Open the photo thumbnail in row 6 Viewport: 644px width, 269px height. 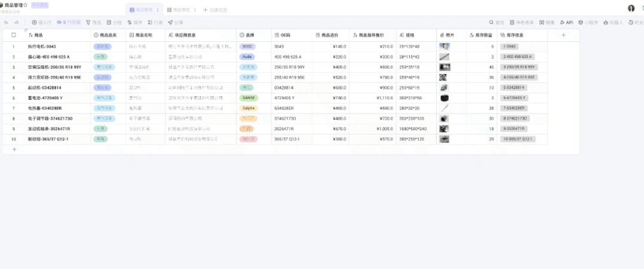pyautogui.click(x=444, y=98)
